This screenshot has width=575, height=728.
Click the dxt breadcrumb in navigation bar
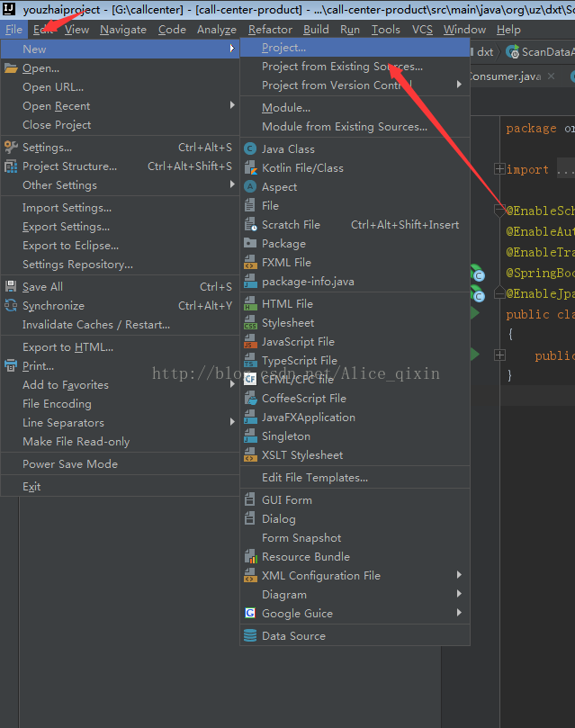click(x=485, y=52)
